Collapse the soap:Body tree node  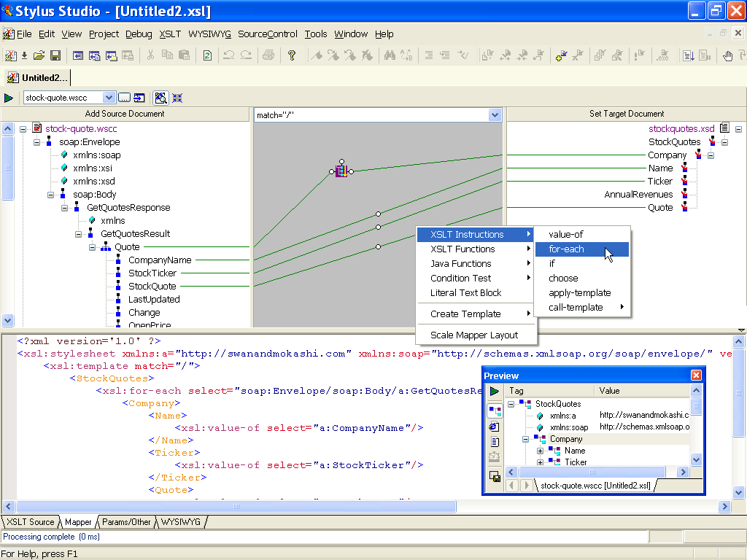click(50, 195)
